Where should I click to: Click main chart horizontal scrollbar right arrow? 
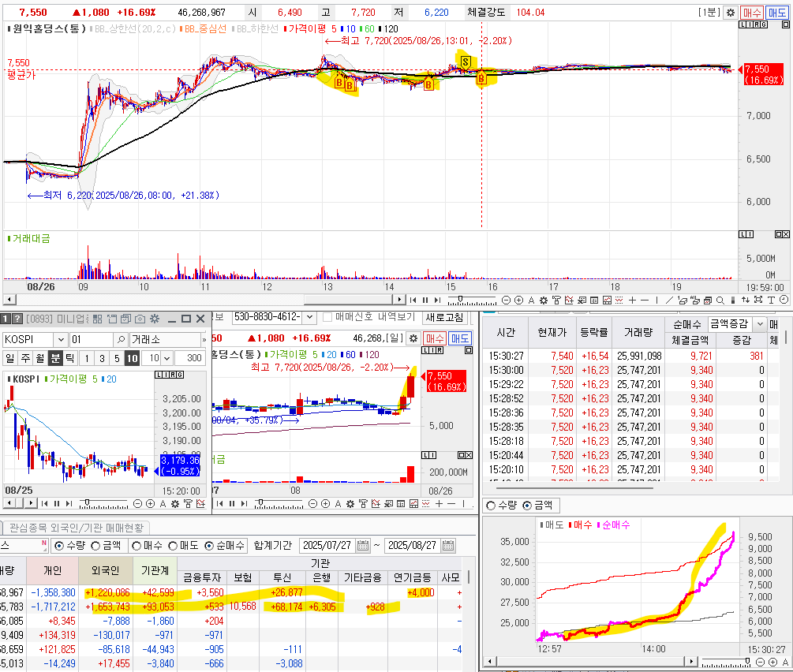[399, 300]
